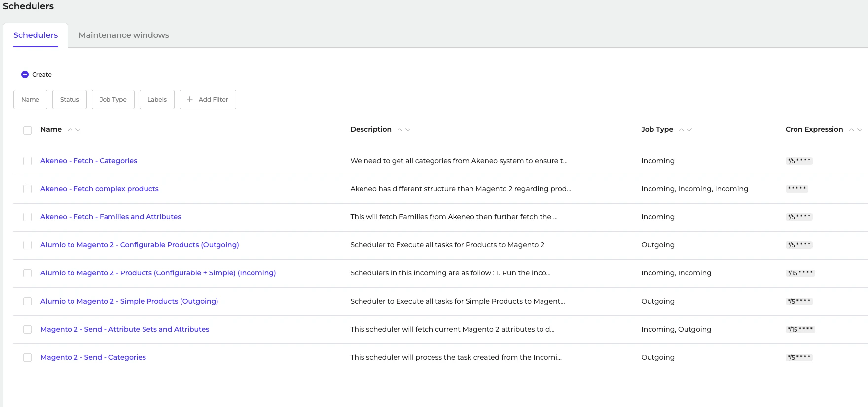This screenshot has height=407, width=868.
Task: Select checkbox for Magento 2 - Send - Categories
Action: pos(27,358)
